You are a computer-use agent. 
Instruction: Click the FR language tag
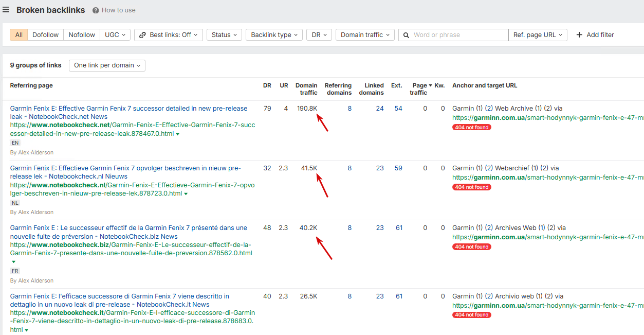15,271
